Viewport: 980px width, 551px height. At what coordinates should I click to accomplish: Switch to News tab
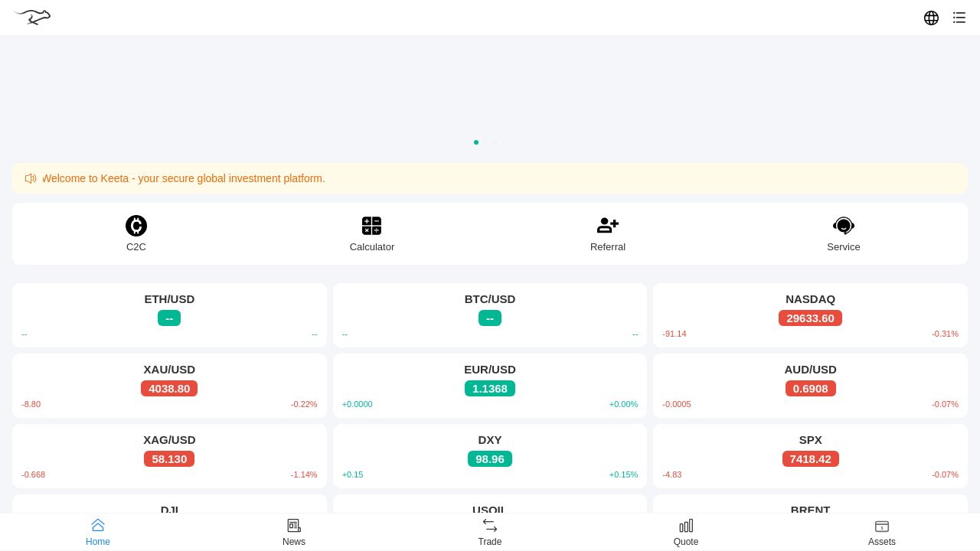pyautogui.click(x=294, y=532)
